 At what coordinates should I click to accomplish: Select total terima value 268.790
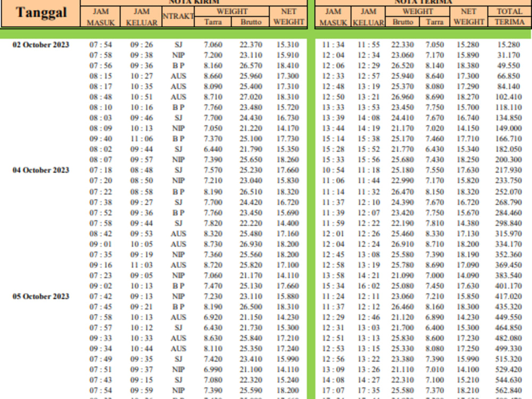tap(509, 202)
